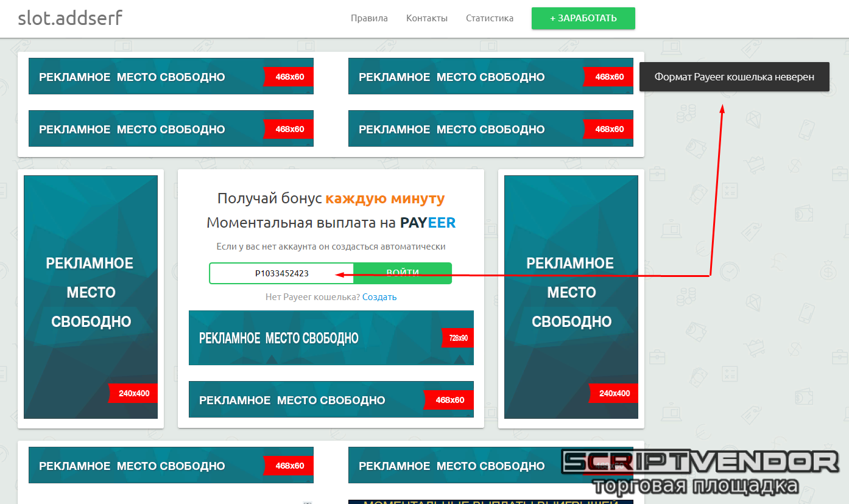Open the 728x90 ad banner
The height and width of the screenshot is (504, 849).
coord(331,338)
